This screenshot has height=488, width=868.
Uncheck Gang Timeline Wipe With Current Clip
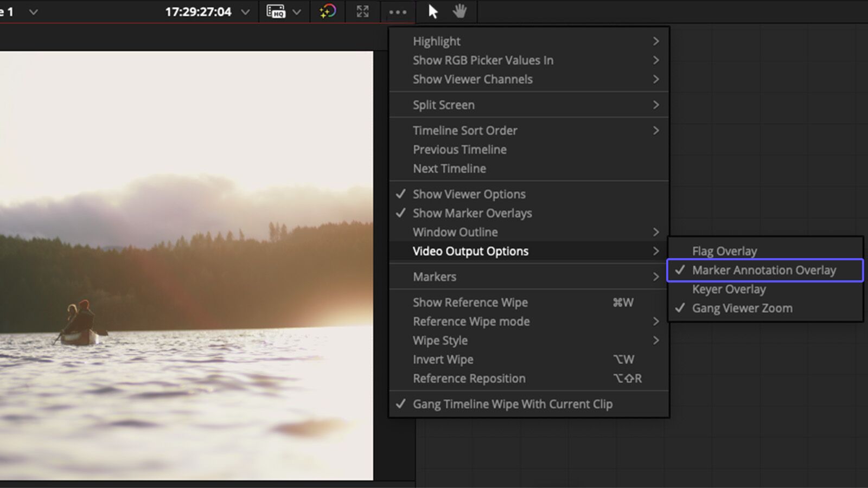pyautogui.click(x=512, y=404)
